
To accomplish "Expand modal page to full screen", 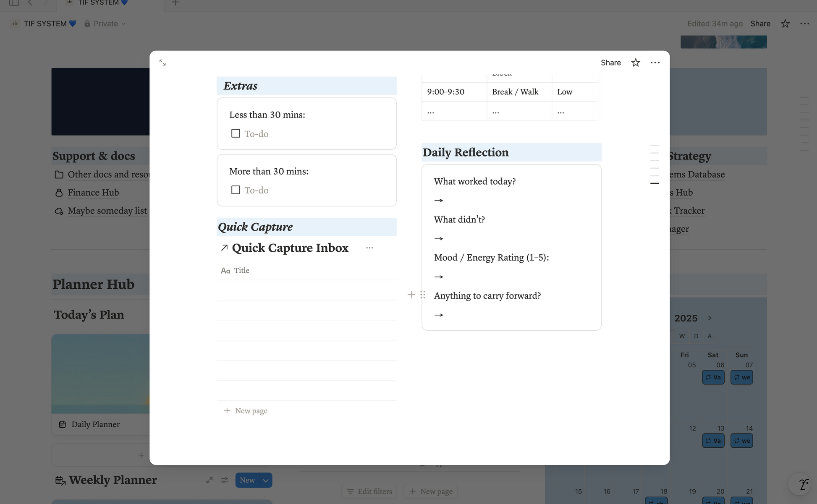I will tap(162, 63).
